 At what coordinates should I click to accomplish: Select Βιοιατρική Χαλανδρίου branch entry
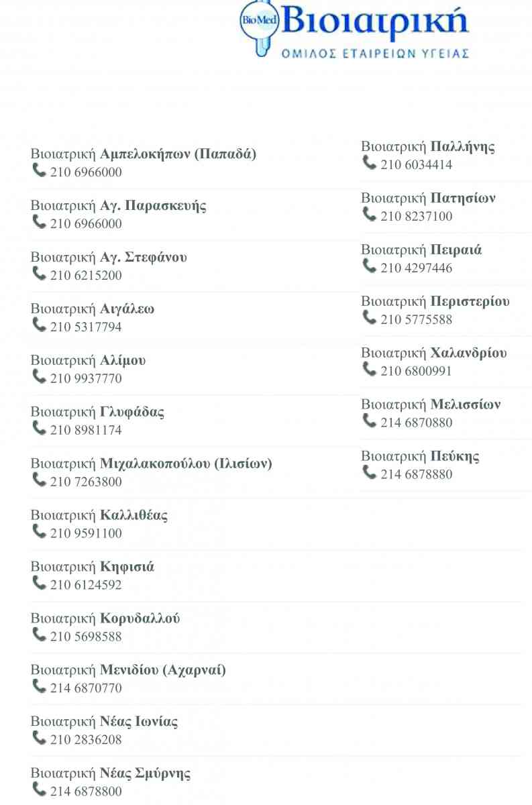[434, 354]
